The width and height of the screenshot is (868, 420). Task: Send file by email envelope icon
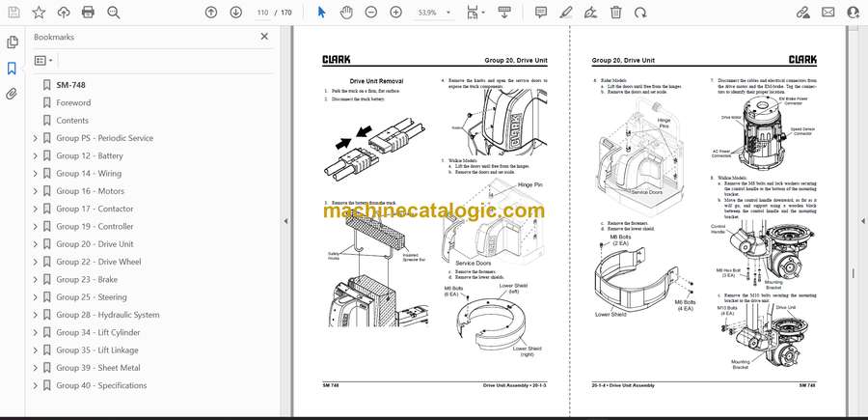coord(828,13)
